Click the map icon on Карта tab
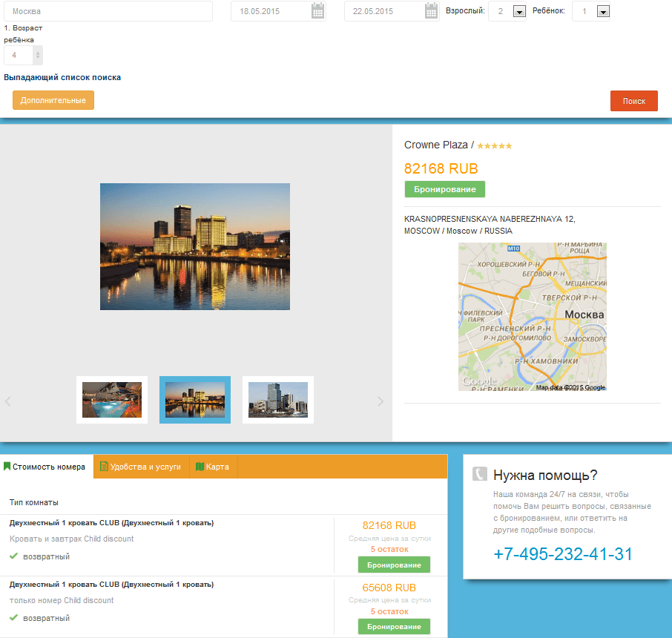Image resolution: width=672 pixels, height=638 pixels. pos(200,467)
